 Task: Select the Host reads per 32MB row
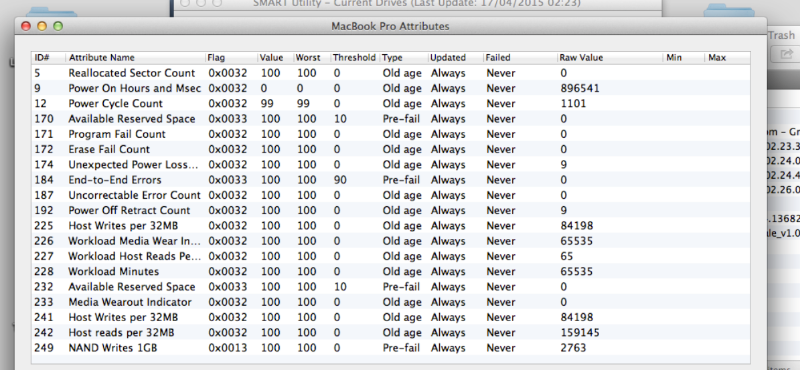[x=391, y=333]
